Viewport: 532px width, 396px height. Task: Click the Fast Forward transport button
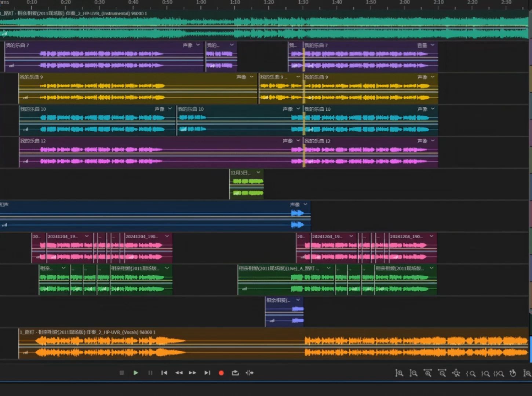coord(193,373)
